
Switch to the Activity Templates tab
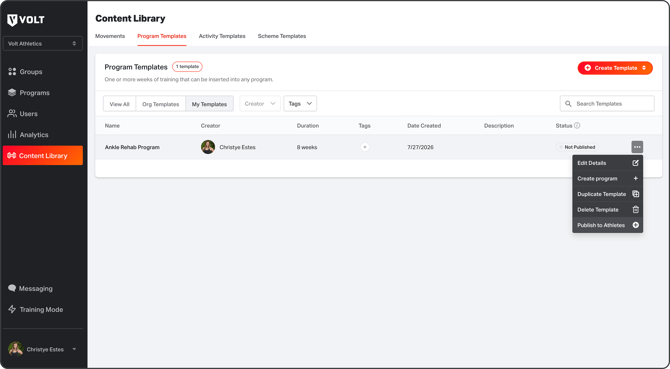coord(222,36)
